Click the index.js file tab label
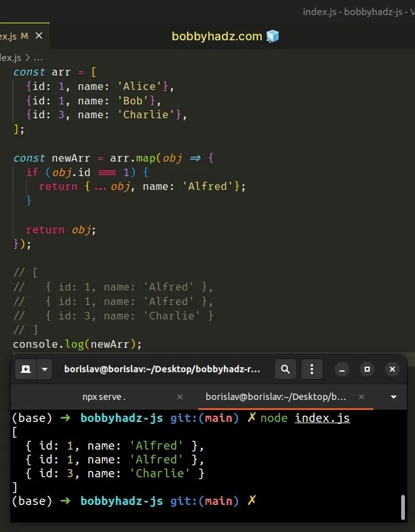 tap(8, 36)
